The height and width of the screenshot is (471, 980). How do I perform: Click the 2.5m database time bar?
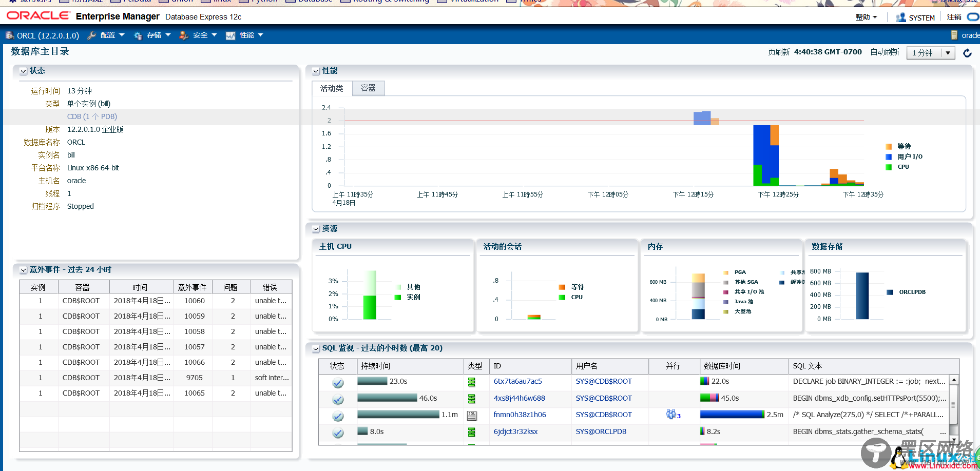coord(732,414)
